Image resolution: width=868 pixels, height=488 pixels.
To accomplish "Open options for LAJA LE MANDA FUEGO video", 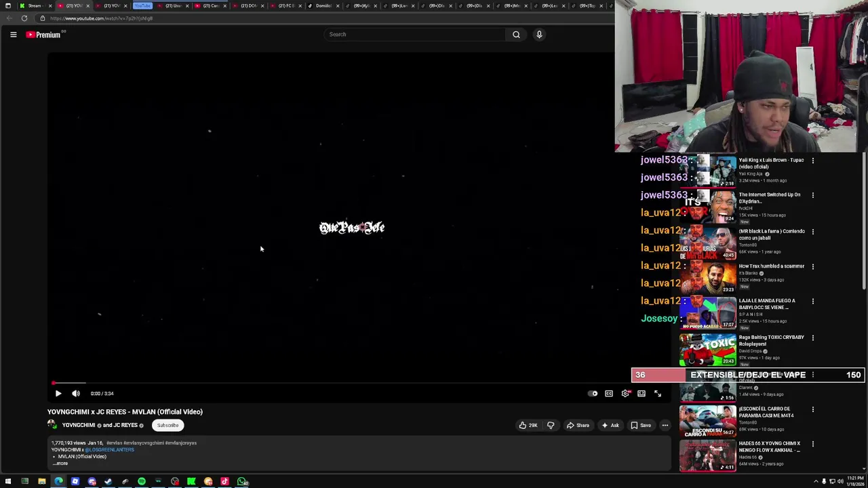I will [813, 302].
